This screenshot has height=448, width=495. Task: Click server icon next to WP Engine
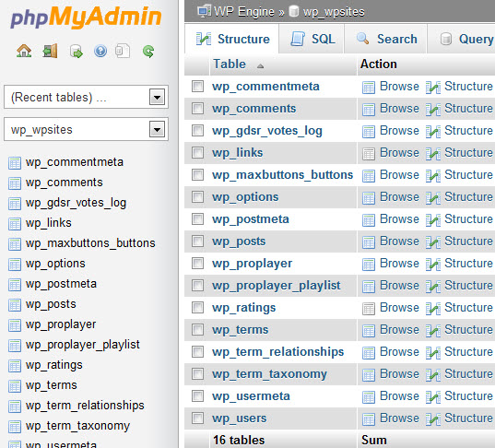click(x=205, y=11)
